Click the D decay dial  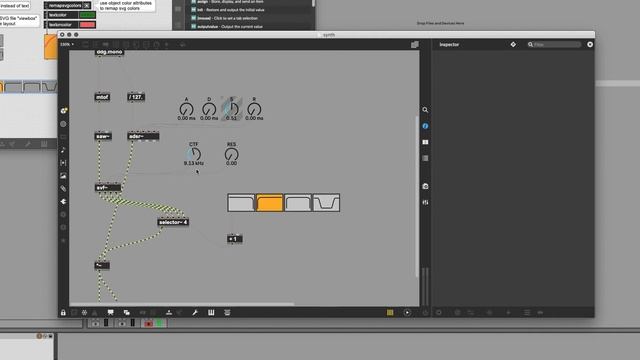[x=209, y=109]
